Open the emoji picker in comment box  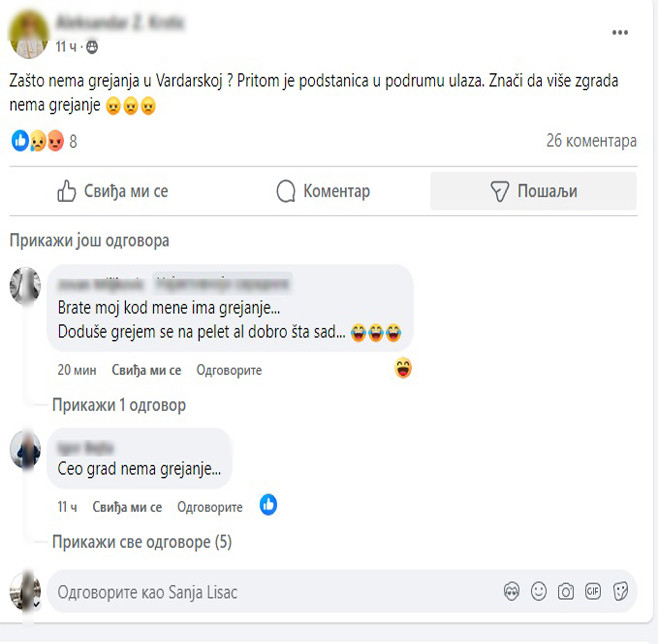point(539,592)
